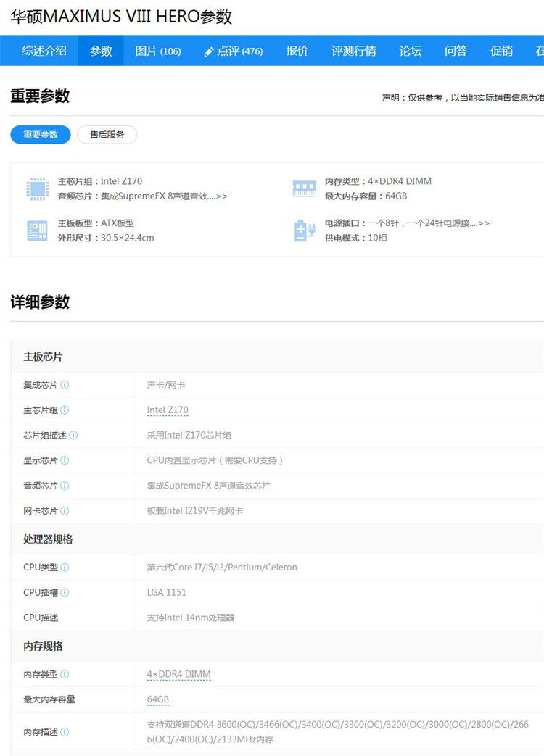Click the 最大内存容量 64GB summary text
This screenshot has height=756, width=544.
366,196
